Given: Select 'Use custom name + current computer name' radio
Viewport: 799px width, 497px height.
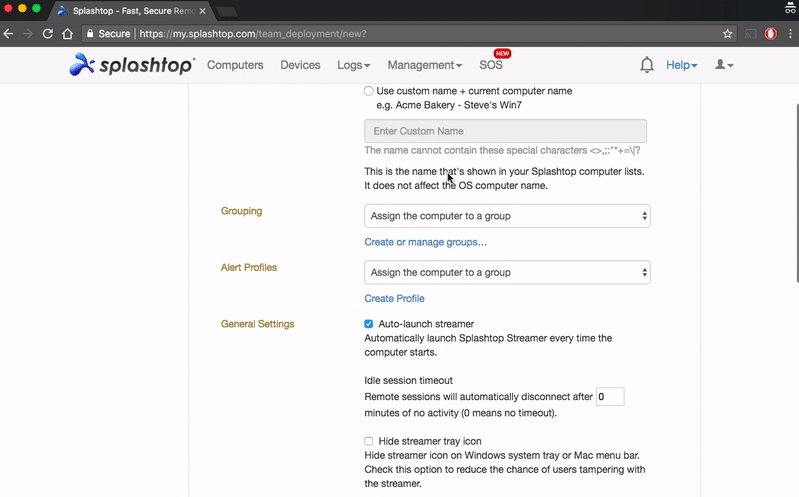Looking at the screenshot, I should pos(369,91).
